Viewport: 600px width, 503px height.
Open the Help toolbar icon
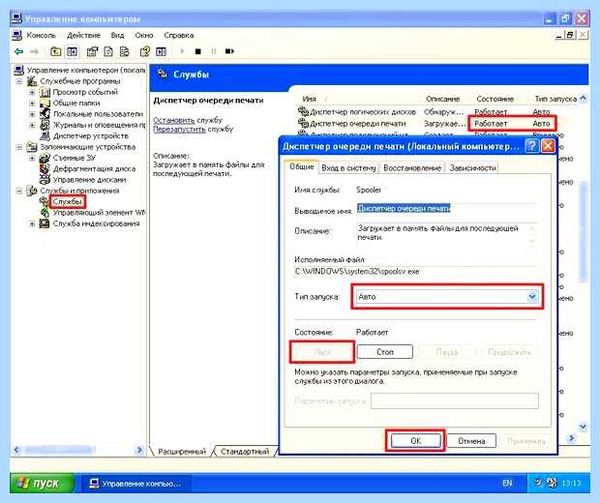pyautogui.click(x=145, y=51)
